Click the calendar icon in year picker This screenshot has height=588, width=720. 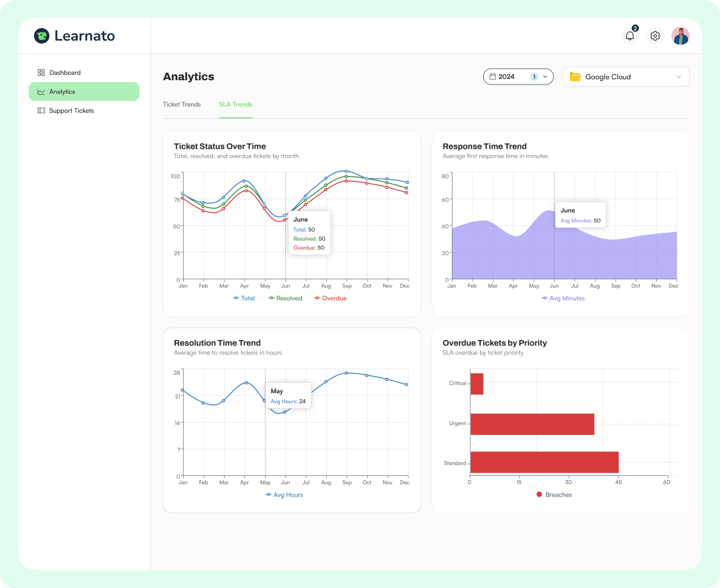[x=493, y=77]
